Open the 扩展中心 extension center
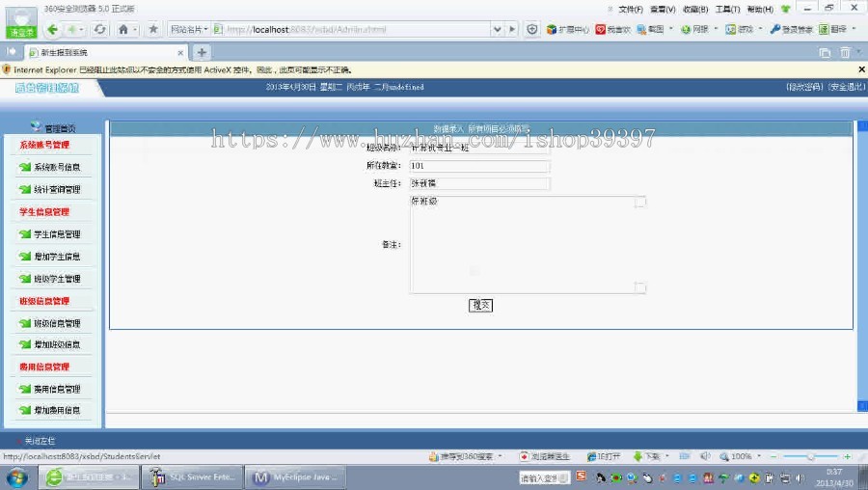Screen dimensions: 868x490 coord(568,29)
